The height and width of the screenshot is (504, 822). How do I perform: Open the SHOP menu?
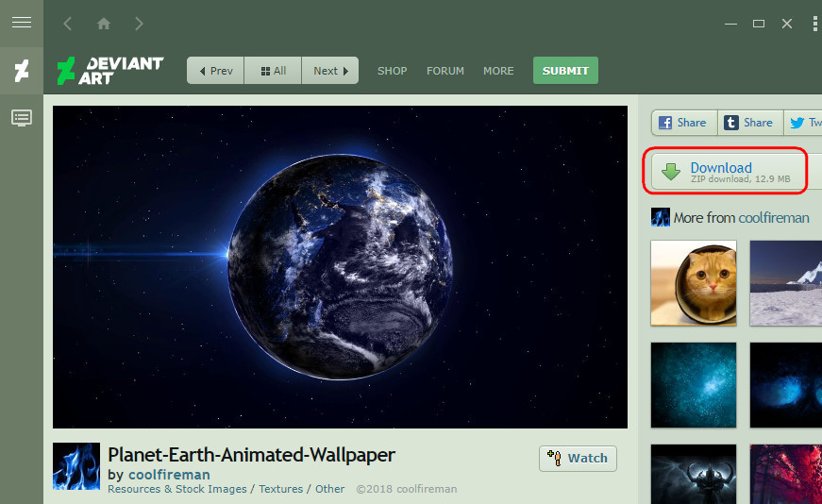point(393,71)
